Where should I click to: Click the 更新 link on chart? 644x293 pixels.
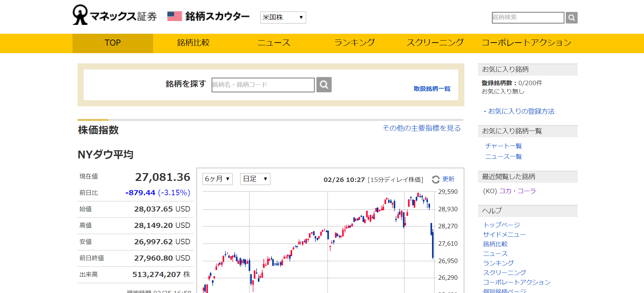pos(448,179)
